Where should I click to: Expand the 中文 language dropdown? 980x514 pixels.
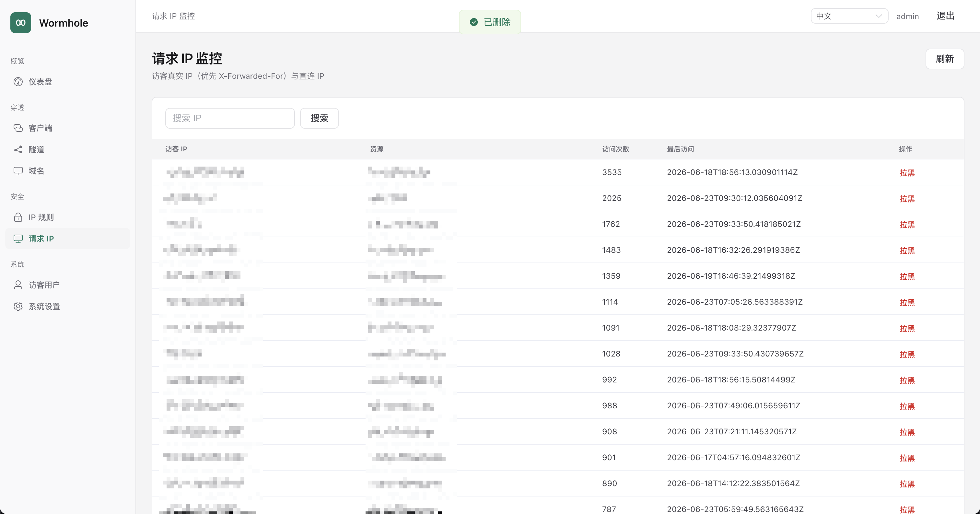point(849,16)
